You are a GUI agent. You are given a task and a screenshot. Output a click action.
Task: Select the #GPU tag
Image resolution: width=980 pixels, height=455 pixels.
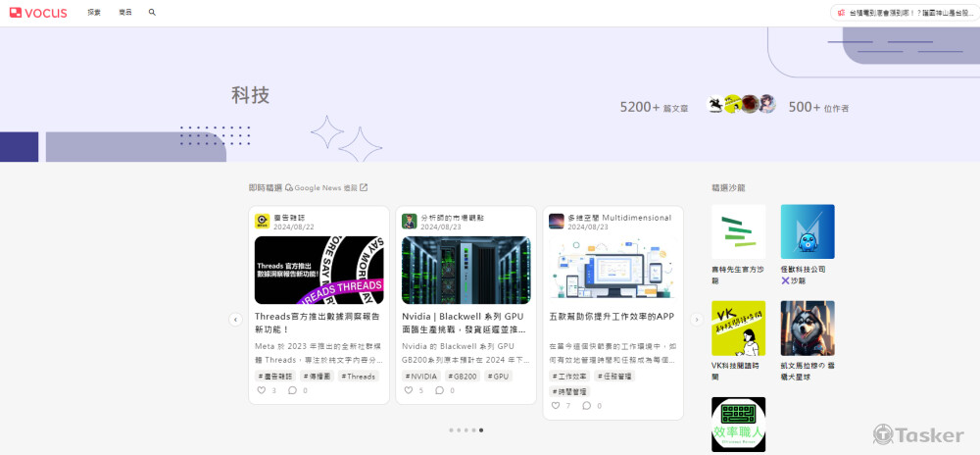click(498, 377)
